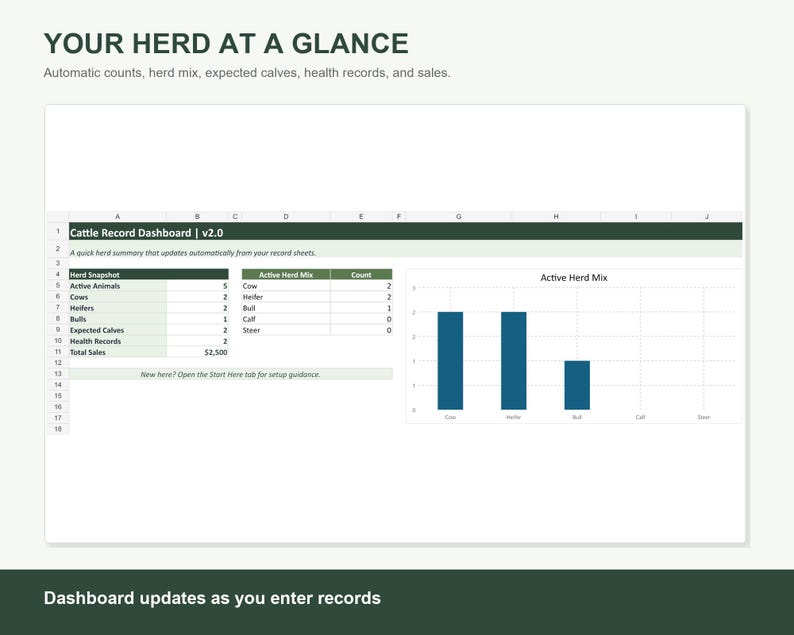Select the 'Cows' label in Herd Snapshot

117,297
